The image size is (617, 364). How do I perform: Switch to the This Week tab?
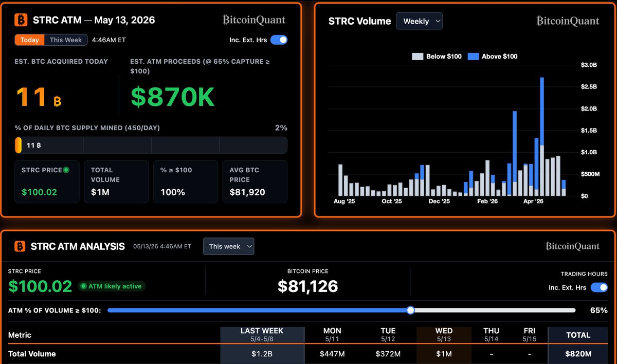pyautogui.click(x=66, y=40)
